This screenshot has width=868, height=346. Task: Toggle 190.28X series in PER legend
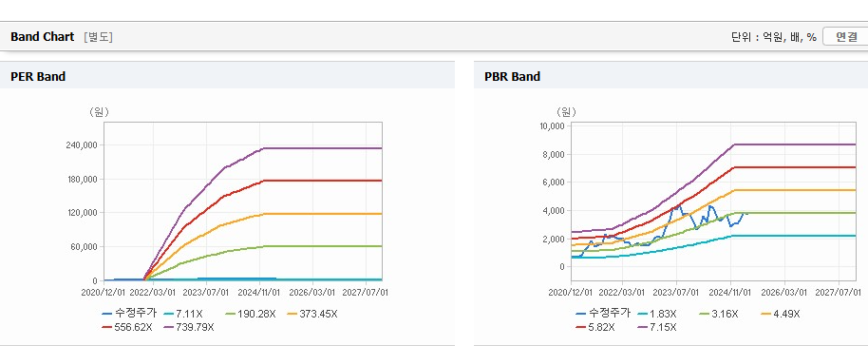pyautogui.click(x=250, y=314)
